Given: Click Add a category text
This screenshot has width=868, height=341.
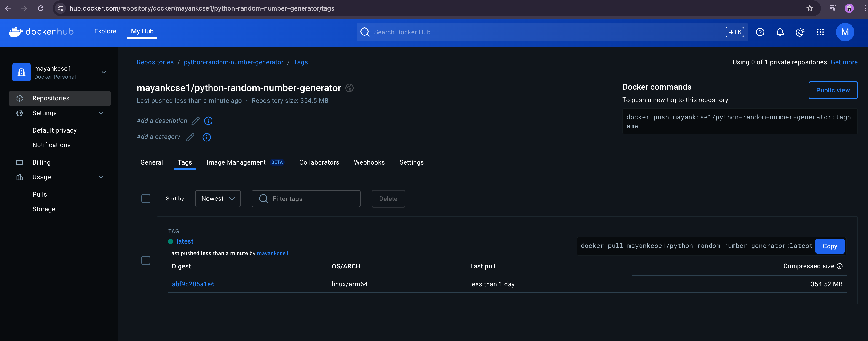Looking at the screenshot, I should coord(158,137).
